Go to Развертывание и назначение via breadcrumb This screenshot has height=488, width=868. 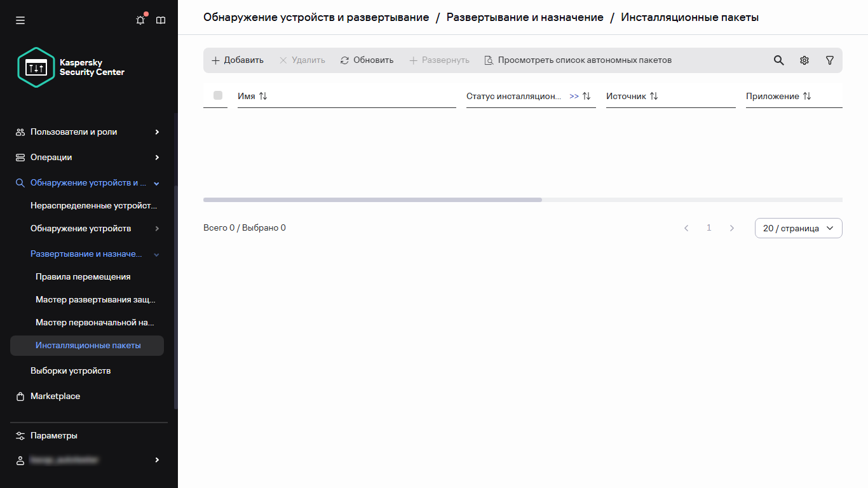[526, 17]
